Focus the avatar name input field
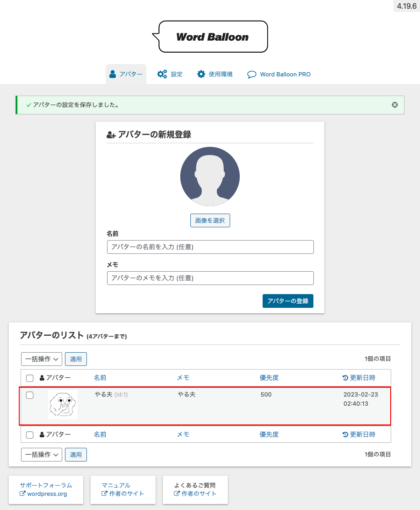The height and width of the screenshot is (510, 420). click(210, 247)
